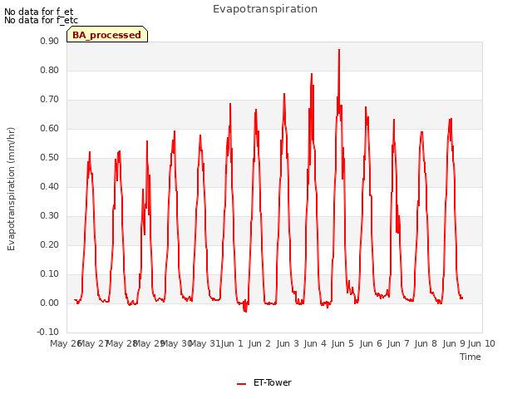Click the Time axis label
The width and height of the screenshot is (532, 399).
tap(470, 357)
